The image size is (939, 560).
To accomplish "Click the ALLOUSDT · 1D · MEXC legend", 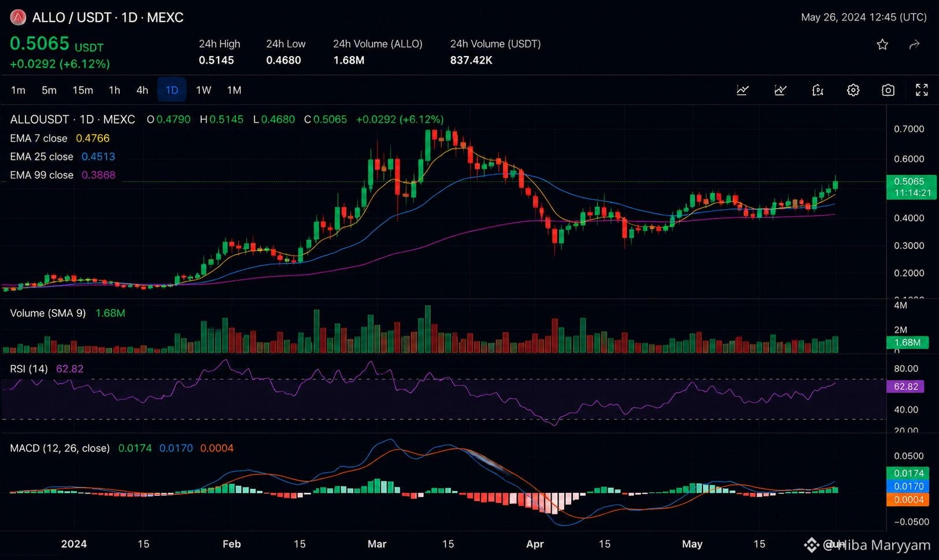I will pyautogui.click(x=72, y=120).
